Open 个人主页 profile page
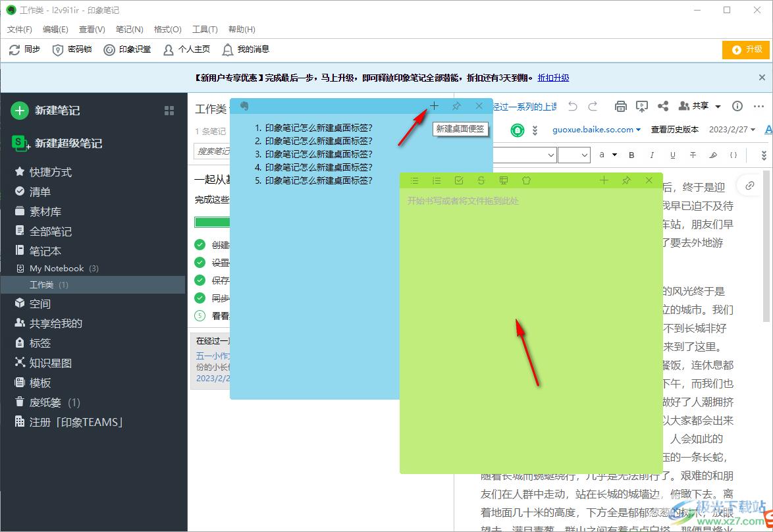Screen dimensions: 773x532 (x=186, y=49)
